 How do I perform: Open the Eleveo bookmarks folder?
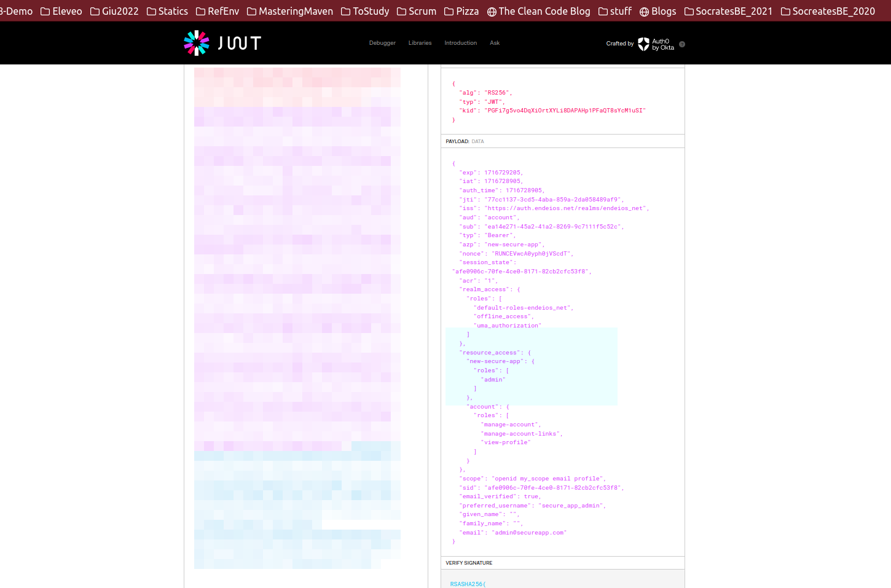pos(61,11)
